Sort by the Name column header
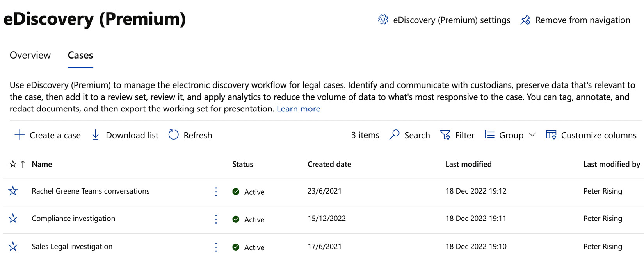Viewport: 644px width, 267px height. tap(42, 164)
